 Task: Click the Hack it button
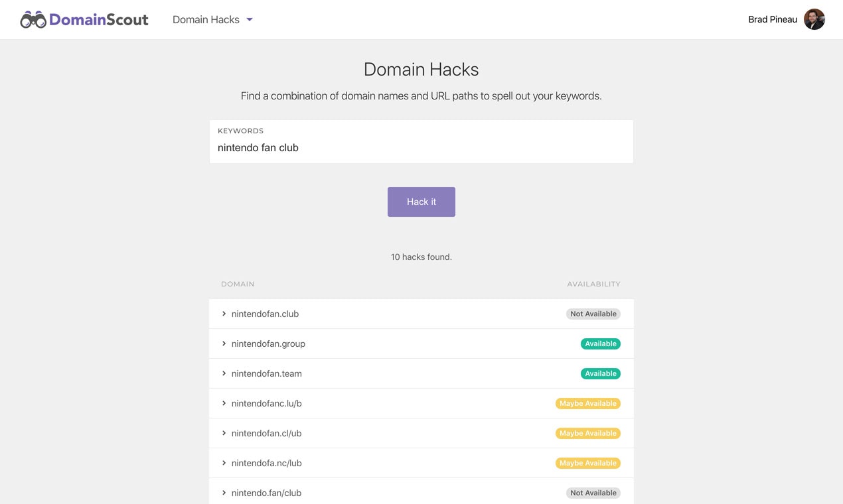click(x=421, y=202)
